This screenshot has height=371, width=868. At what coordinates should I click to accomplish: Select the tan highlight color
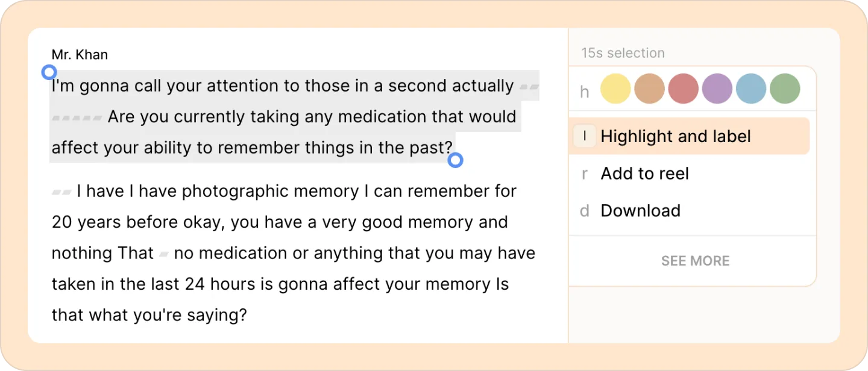tap(649, 89)
